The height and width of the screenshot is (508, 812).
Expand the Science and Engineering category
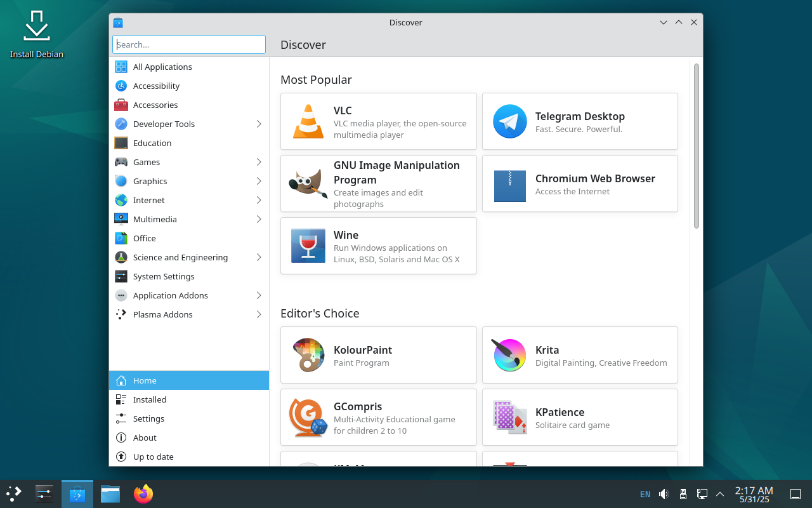259,257
